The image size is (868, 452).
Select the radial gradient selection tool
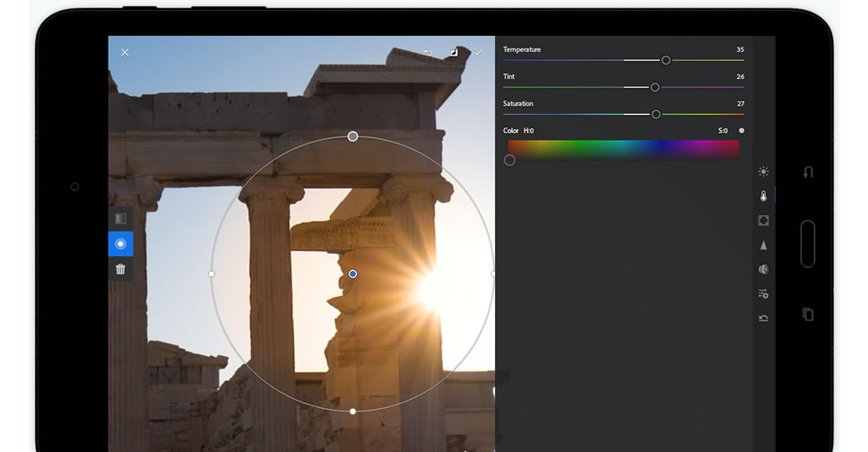coord(121,244)
